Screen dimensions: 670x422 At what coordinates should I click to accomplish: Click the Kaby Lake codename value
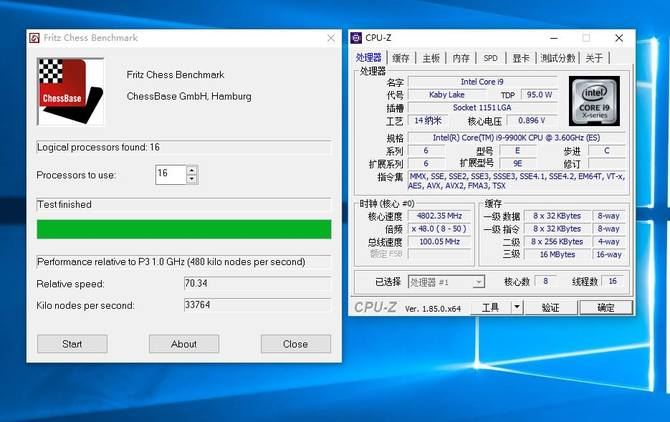click(447, 95)
